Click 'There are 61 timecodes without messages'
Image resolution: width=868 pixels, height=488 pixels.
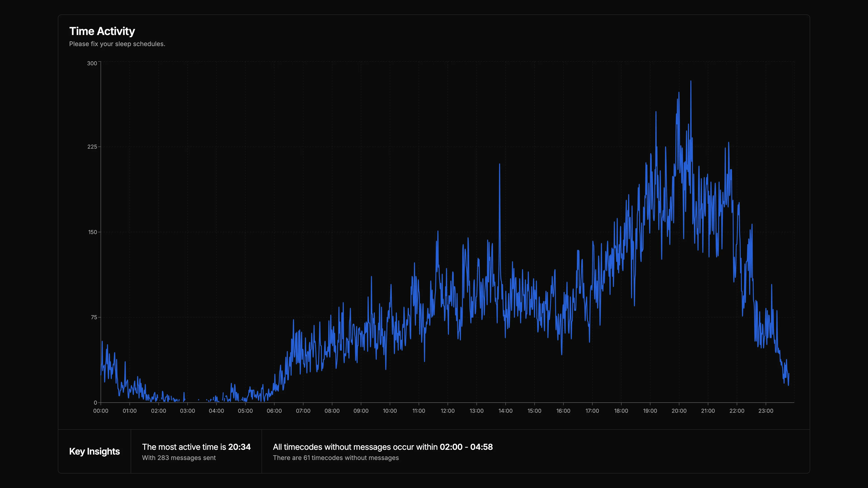pyautogui.click(x=336, y=458)
